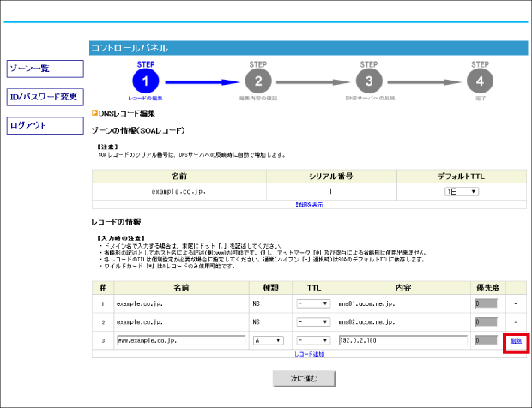Image resolution: width=532 pixels, height=408 pixels.
Task: Click the 削除 link for record 3
Action: coord(516,341)
